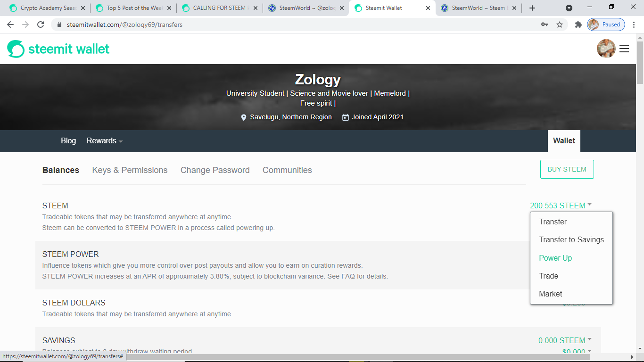
Task: Expand the $0.000 savings dropdown
Action: [577, 352]
